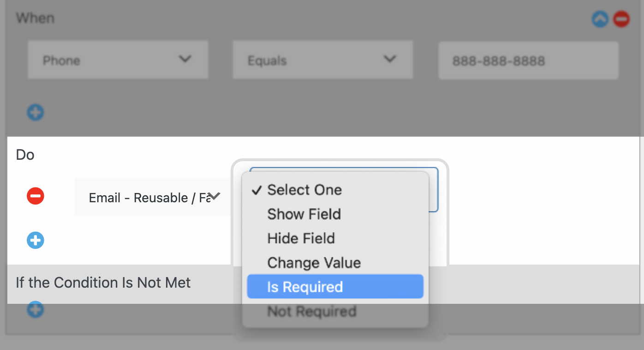Open the Equals operator dropdown
Screen dimensions: 644x350
(x=322, y=60)
